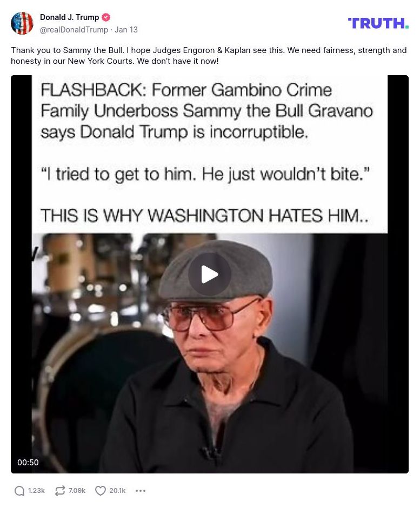Click the @realDonaldTrump handle
The width and height of the screenshot is (420, 507).
(74, 29)
